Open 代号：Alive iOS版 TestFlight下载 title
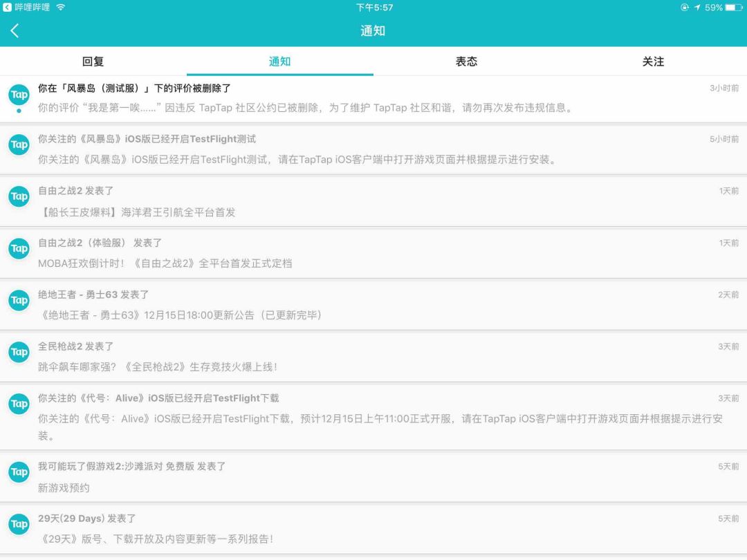The width and height of the screenshot is (747, 560). coord(158,399)
